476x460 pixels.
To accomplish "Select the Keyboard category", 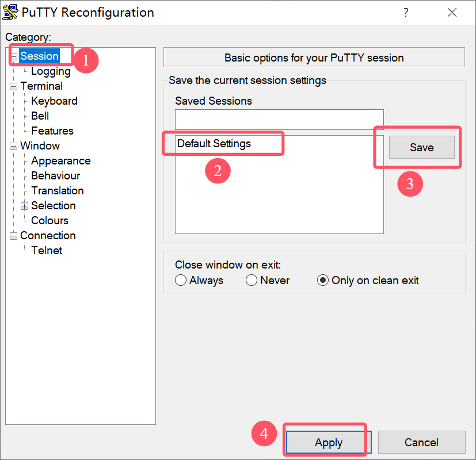I will pos(54,101).
